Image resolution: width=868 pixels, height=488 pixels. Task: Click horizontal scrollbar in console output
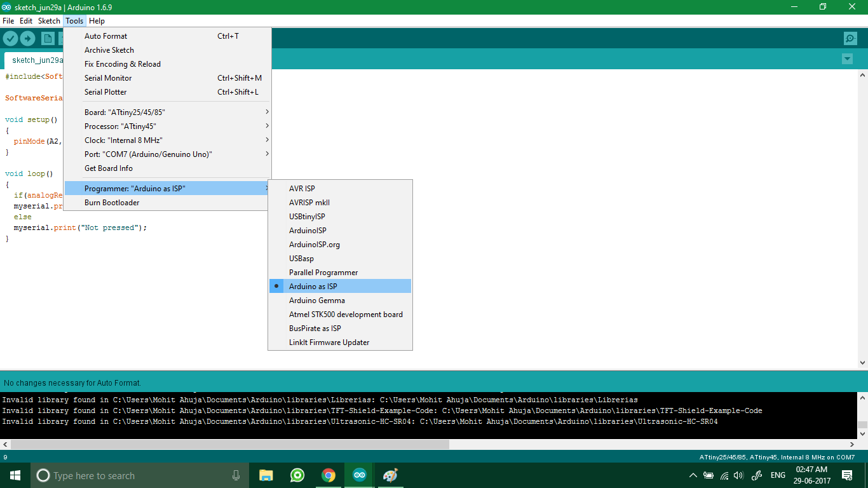tap(230, 444)
